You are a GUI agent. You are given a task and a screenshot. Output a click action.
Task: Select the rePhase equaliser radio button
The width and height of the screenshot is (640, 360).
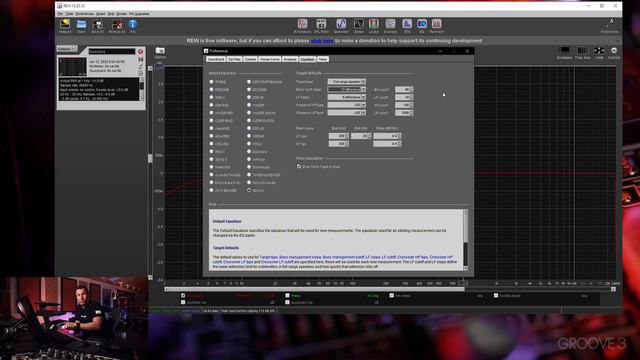pyautogui.click(x=249, y=159)
